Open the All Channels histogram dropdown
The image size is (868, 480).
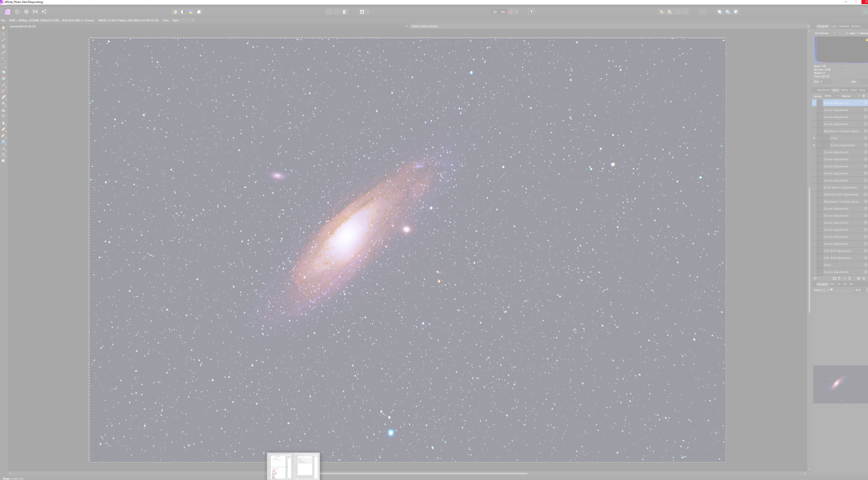coord(825,34)
